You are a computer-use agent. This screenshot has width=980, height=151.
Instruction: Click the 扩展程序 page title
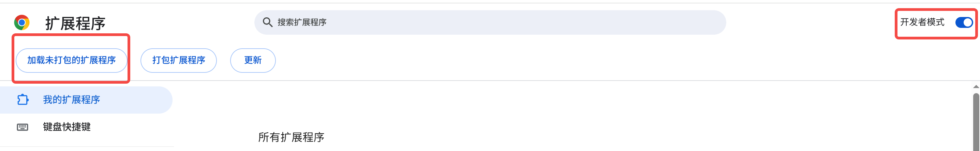pos(75,23)
